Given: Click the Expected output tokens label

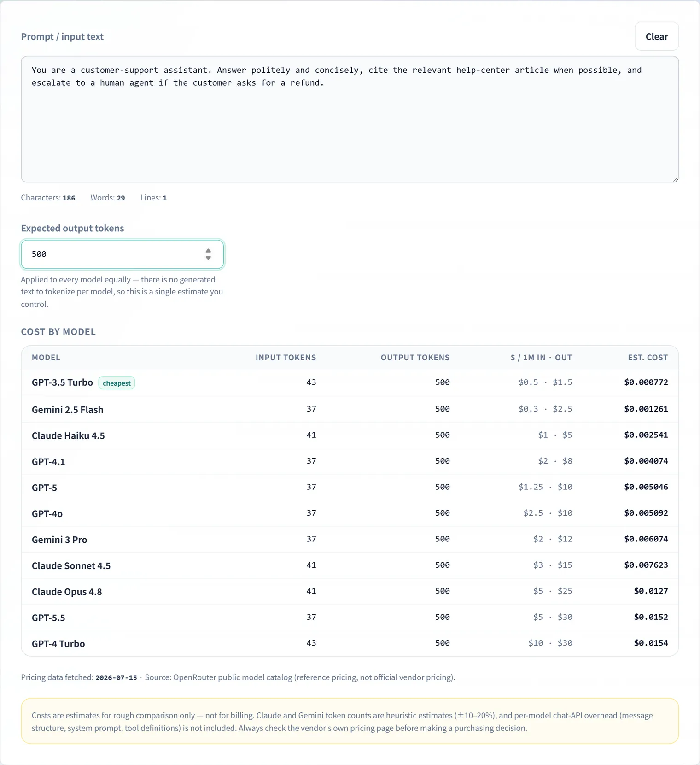Looking at the screenshot, I should (72, 228).
